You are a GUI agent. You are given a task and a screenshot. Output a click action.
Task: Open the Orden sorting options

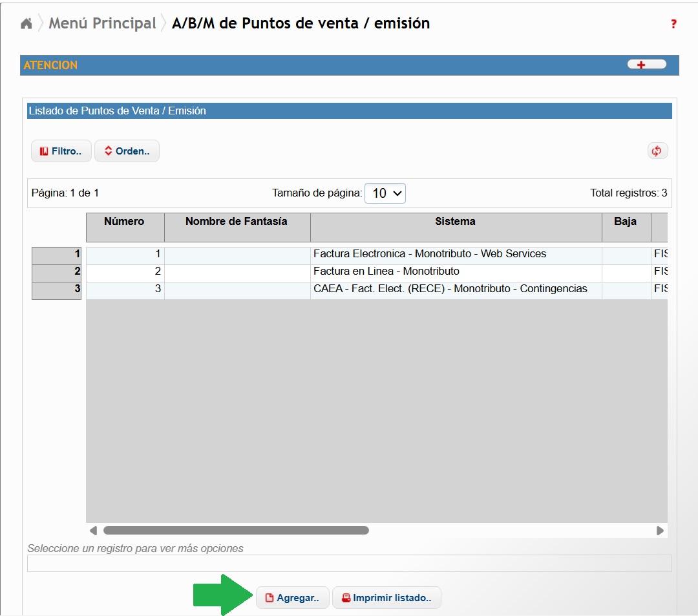127,151
